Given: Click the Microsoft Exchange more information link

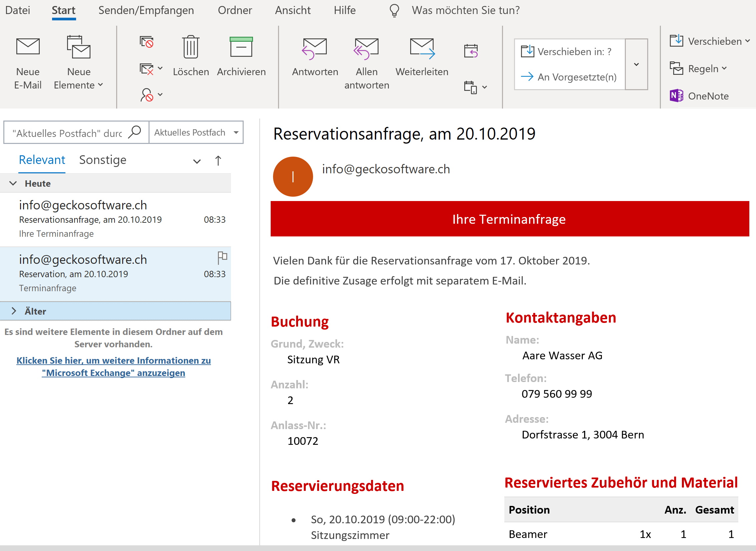Looking at the screenshot, I should pos(113,367).
